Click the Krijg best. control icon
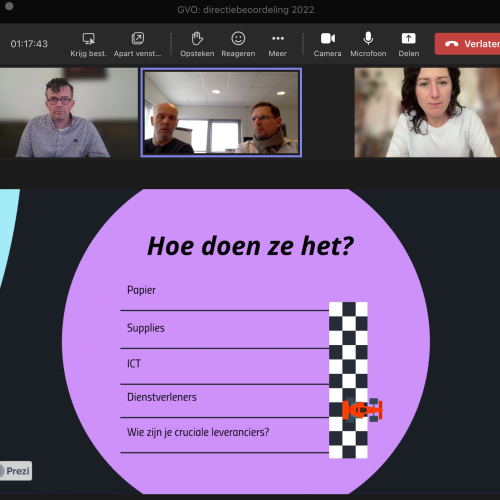Screen dimensions: 500x500 click(88, 39)
